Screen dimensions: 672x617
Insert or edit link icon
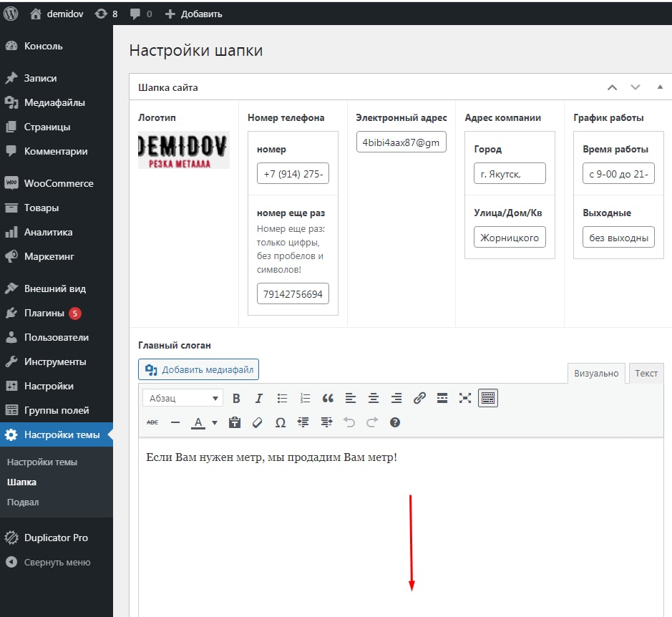[x=419, y=398]
